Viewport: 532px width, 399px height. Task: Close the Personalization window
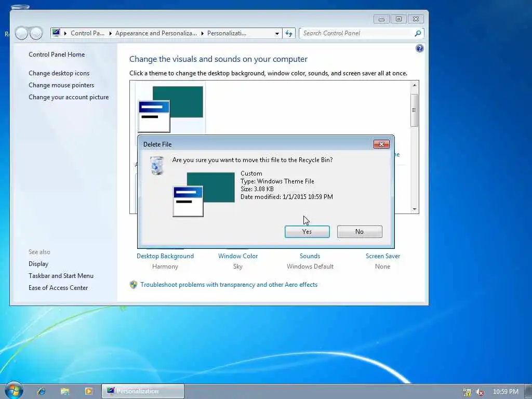pos(416,19)
